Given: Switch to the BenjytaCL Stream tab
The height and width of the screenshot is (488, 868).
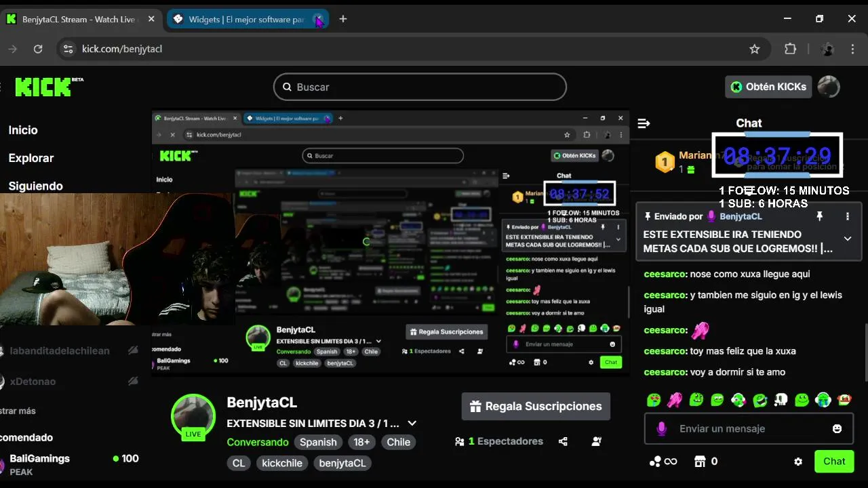Looking at the screenshot, I should 83,19.
